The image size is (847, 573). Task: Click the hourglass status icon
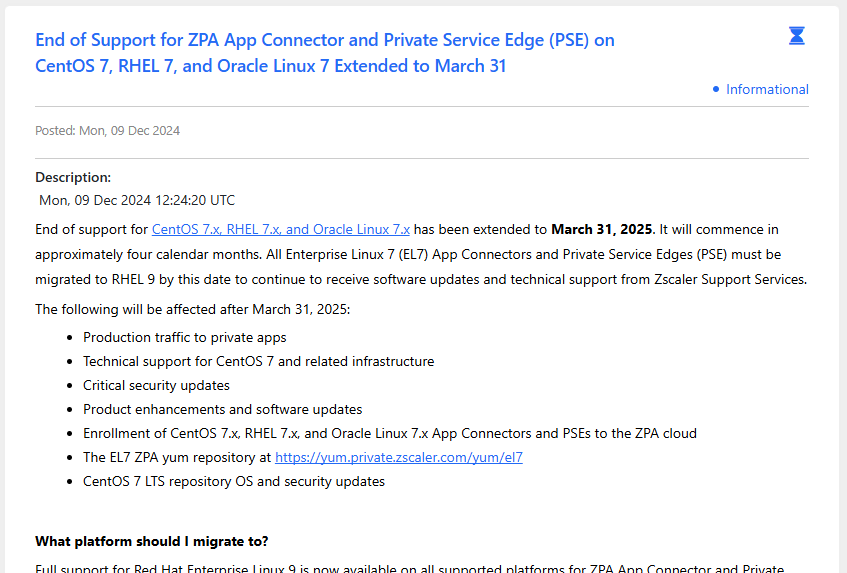point(796,36)
